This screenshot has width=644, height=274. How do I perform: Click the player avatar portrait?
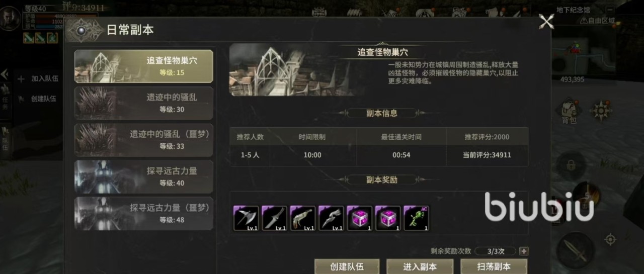(10, 18)
